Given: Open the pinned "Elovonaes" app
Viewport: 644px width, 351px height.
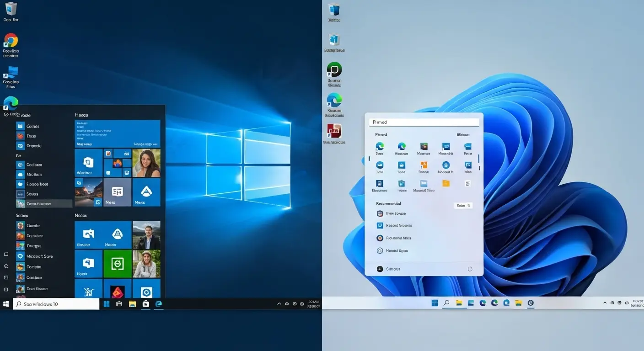Looking at the screenshot, I should pyautogui.click(x=380, y=185).
